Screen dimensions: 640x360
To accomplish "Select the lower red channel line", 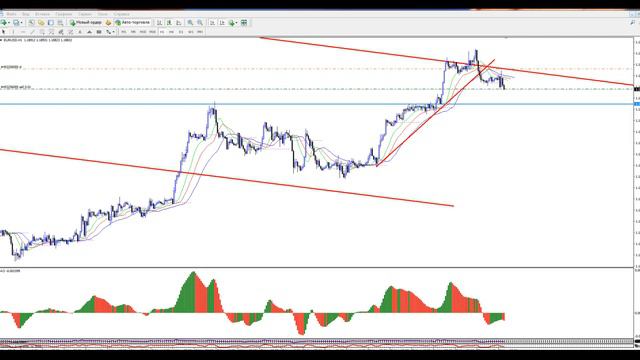I will pos(227,178).
